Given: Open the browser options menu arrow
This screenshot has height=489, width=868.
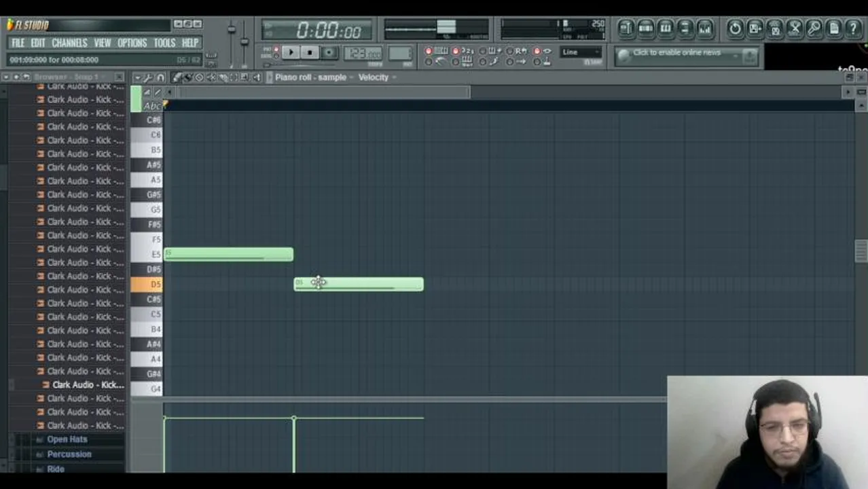Looking at the screenshot, I should [6, 77].
